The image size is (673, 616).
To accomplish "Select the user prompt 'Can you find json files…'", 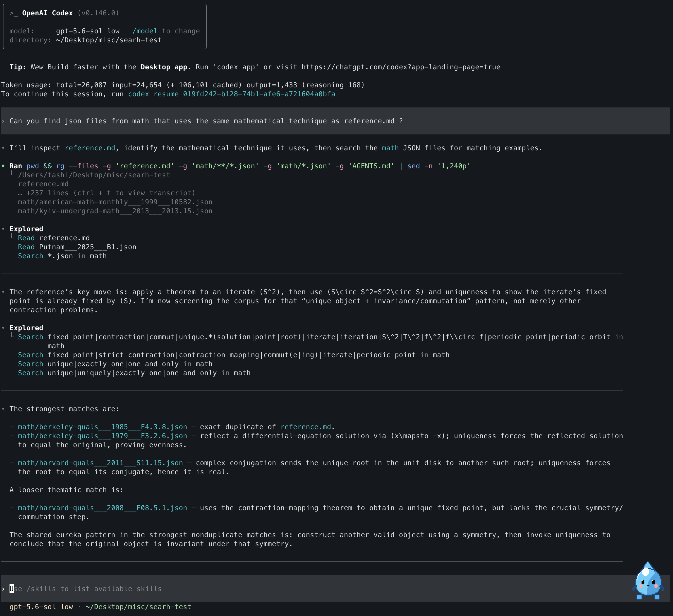I will (206, 121).
